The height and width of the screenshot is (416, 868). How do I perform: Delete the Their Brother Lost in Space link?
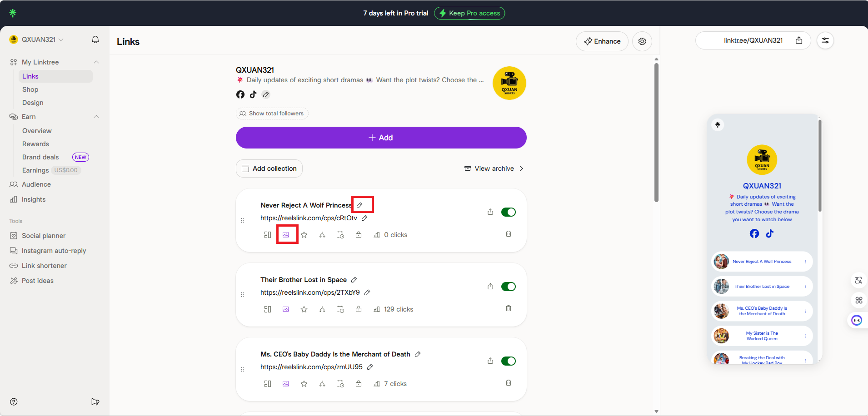click(x=508, y=308)
